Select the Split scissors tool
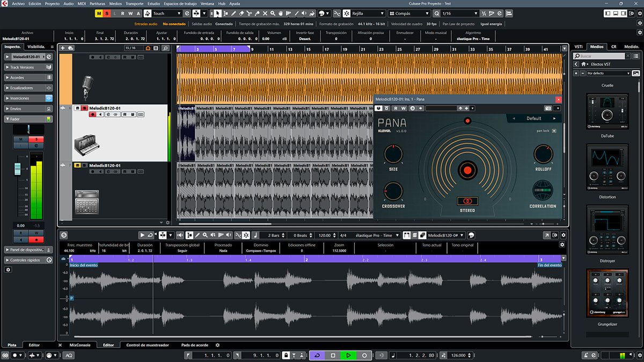This screenshot has width=644, height=362. (x=250, y=13)
